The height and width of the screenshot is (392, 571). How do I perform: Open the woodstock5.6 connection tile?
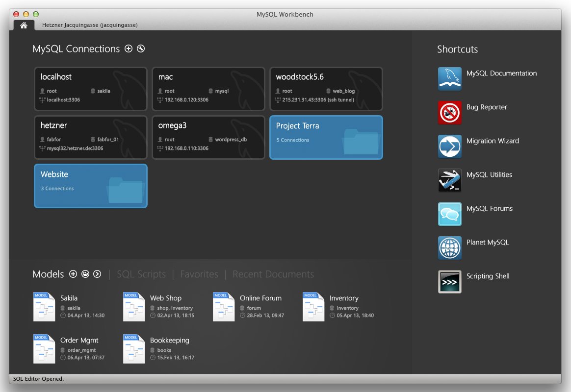(x=326, y=89)
